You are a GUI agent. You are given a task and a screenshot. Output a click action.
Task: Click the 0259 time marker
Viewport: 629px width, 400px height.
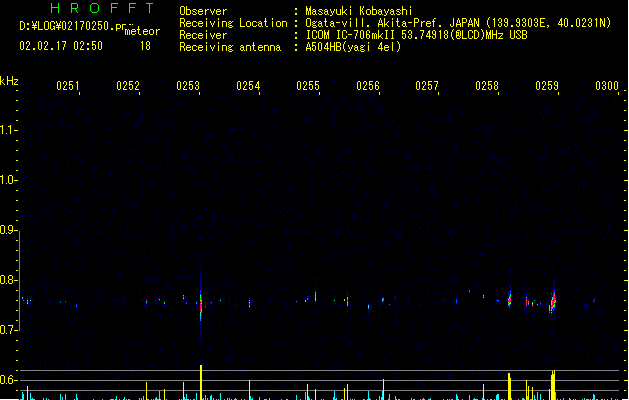click(x=547, y=86)
